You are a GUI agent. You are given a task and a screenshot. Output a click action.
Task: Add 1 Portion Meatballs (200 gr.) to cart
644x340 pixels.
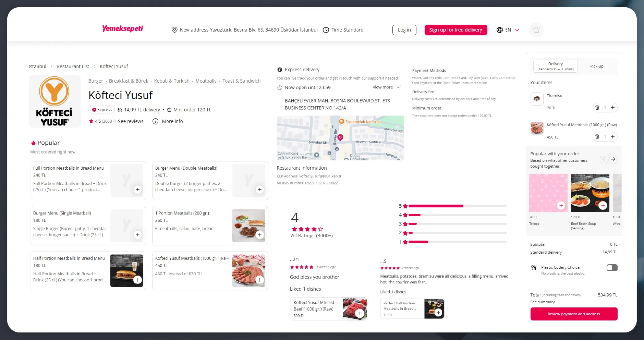tap(259, 235)
